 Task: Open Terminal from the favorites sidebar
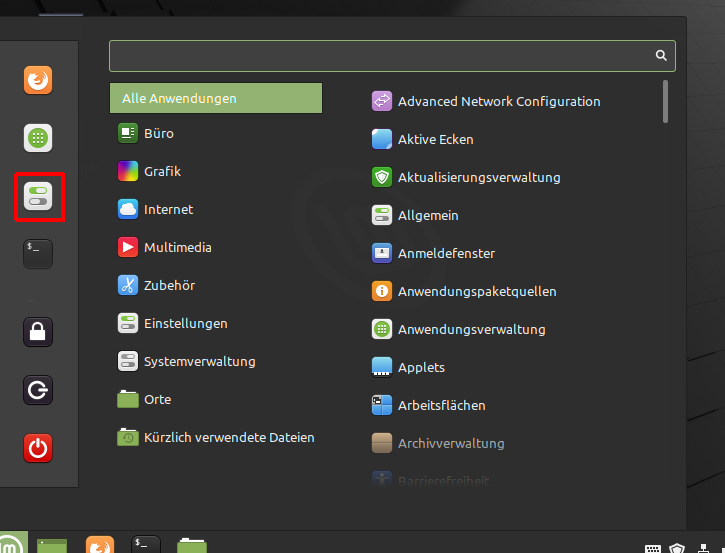point(38,254)
